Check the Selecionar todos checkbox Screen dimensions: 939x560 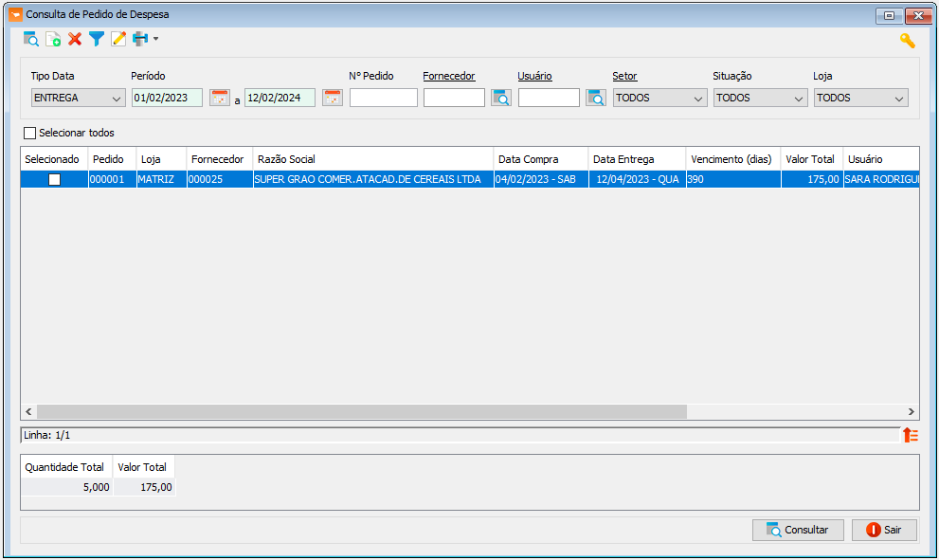coord(30,133)
